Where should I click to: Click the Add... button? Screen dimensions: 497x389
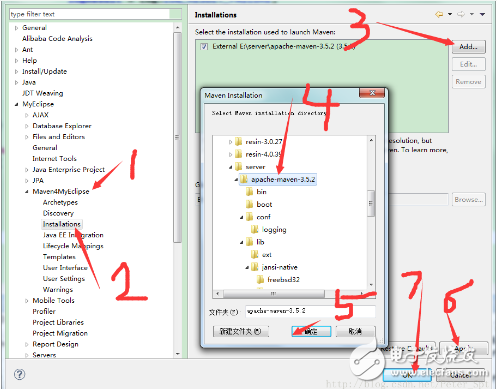point(468,47)
